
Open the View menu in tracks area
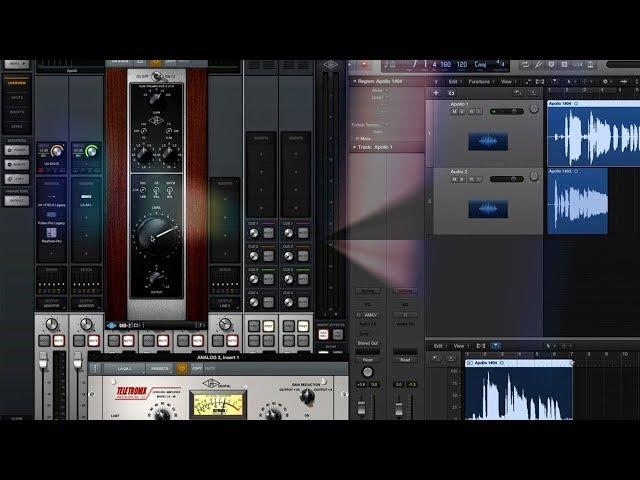tap(508, 82)
